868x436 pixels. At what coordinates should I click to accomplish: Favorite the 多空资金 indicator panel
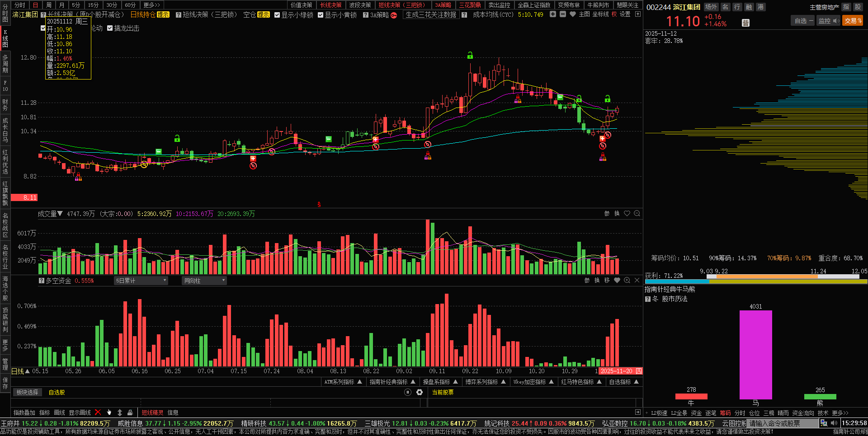pos(617,281)
